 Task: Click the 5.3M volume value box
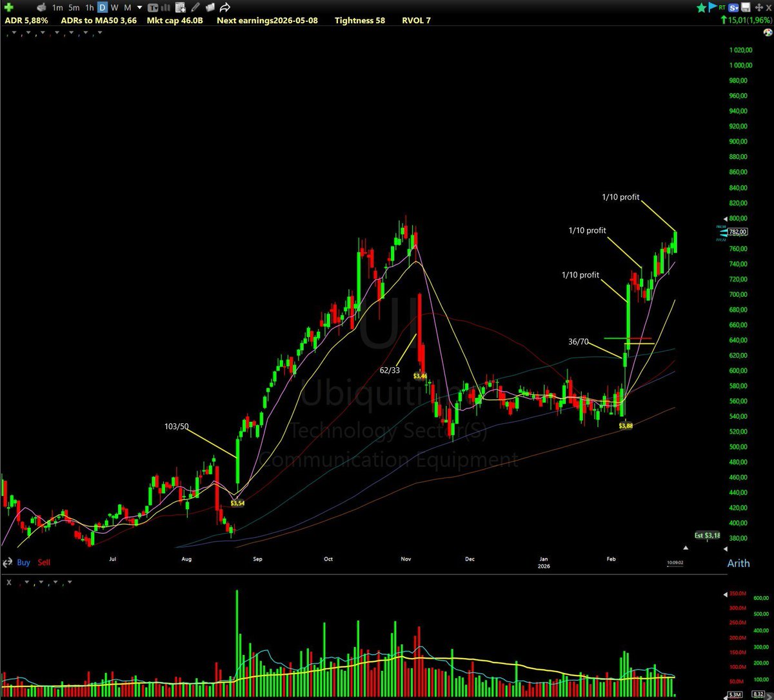click(735, 695)
